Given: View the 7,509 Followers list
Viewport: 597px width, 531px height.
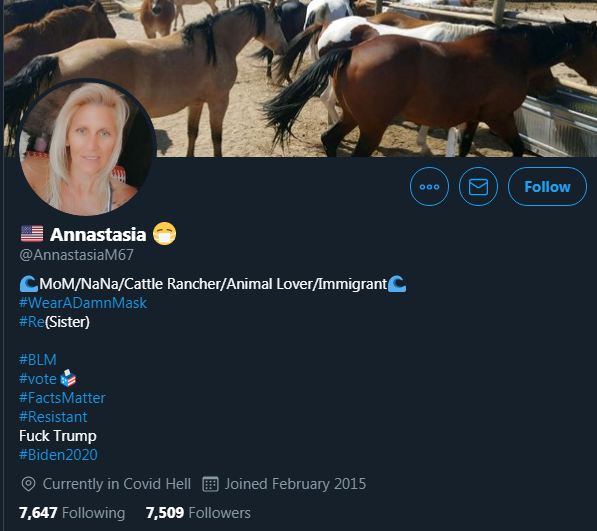Looking at the screenshot, I should (198, 513).
